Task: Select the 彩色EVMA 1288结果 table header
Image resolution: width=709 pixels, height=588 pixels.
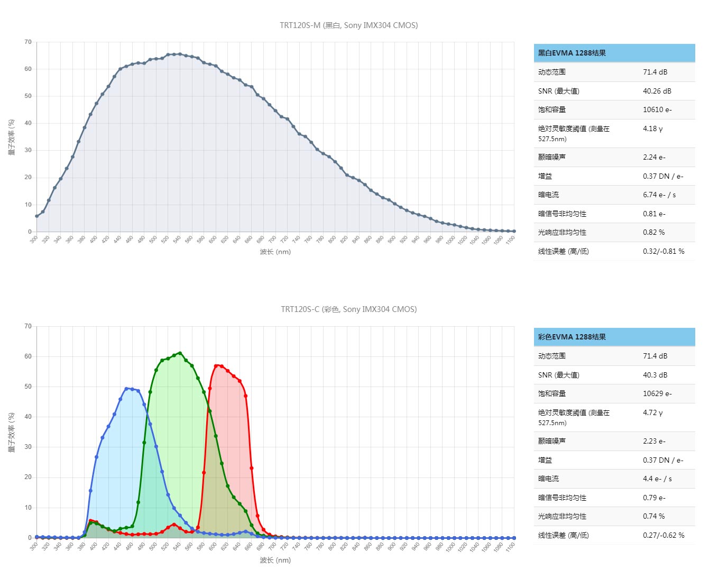Action: (x=572, y=337)
